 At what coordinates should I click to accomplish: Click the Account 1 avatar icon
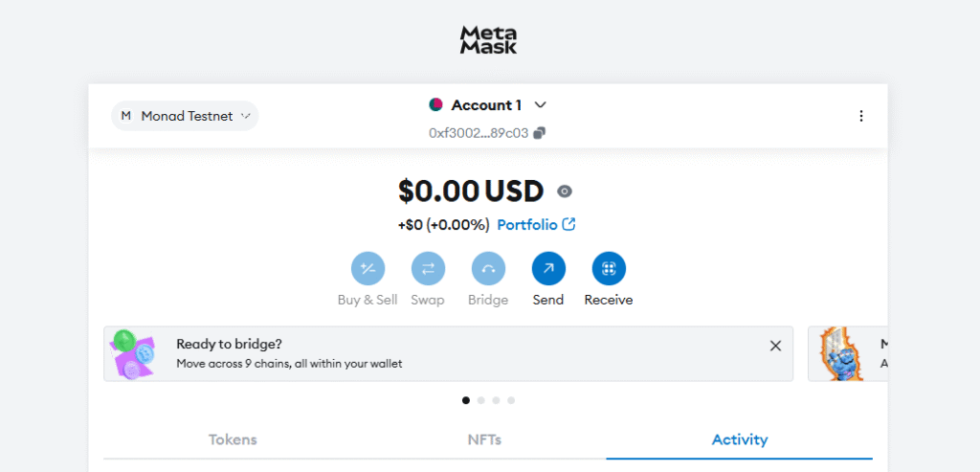[x=436, y=105]
